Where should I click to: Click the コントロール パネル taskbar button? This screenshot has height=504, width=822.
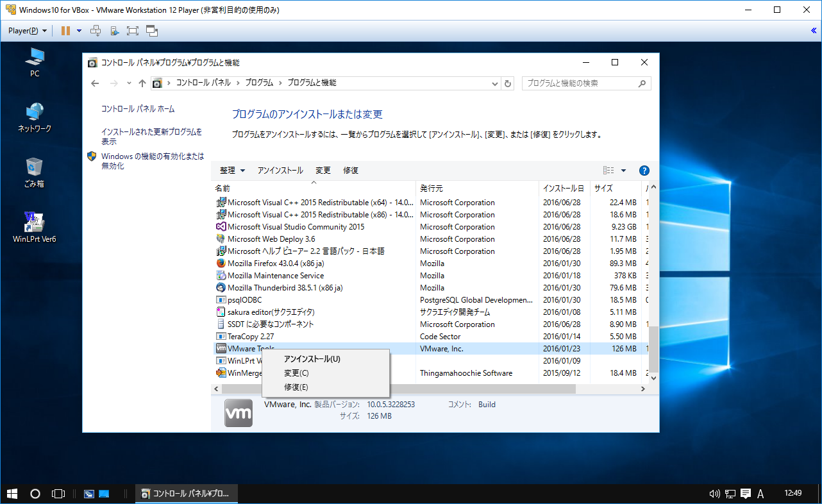click(187, 494)
